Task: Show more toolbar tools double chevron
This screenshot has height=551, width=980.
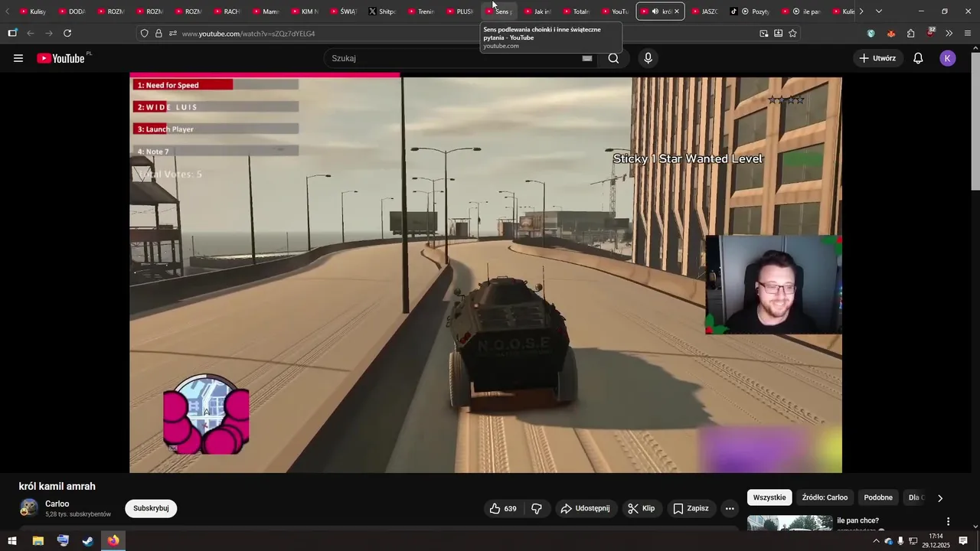Action: [949, 34]
